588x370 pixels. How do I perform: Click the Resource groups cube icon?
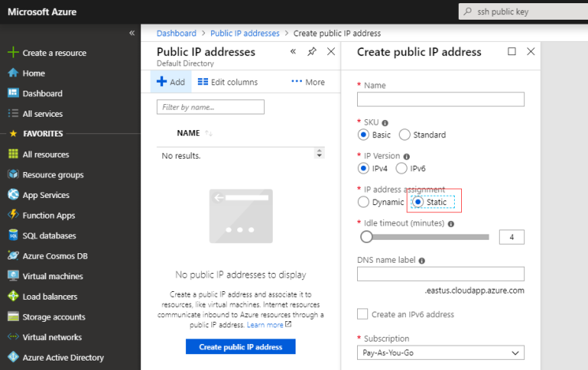click(x=13, y=174)
